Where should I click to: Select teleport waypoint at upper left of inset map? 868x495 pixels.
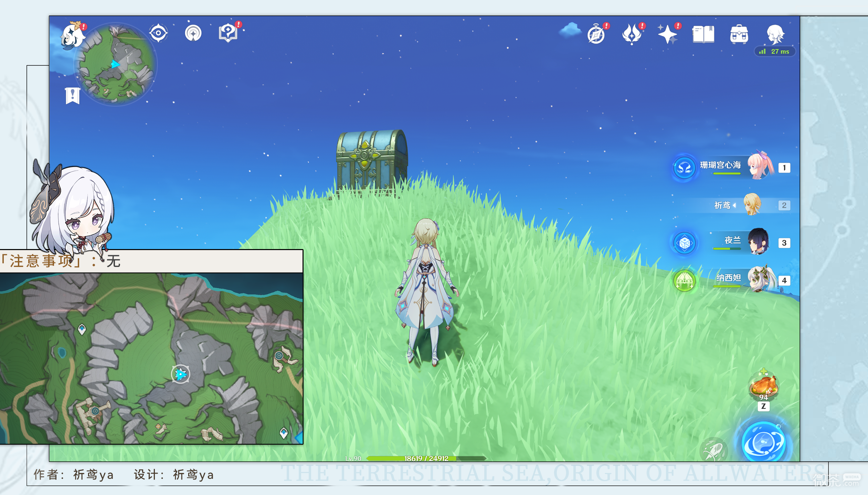coord(82,329)
